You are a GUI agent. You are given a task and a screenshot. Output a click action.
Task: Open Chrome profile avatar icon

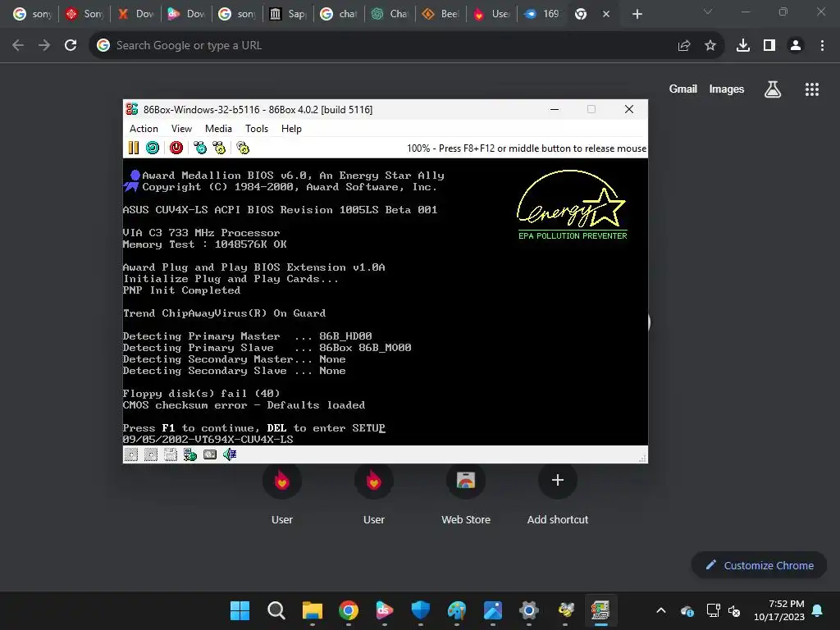[796, 46]
